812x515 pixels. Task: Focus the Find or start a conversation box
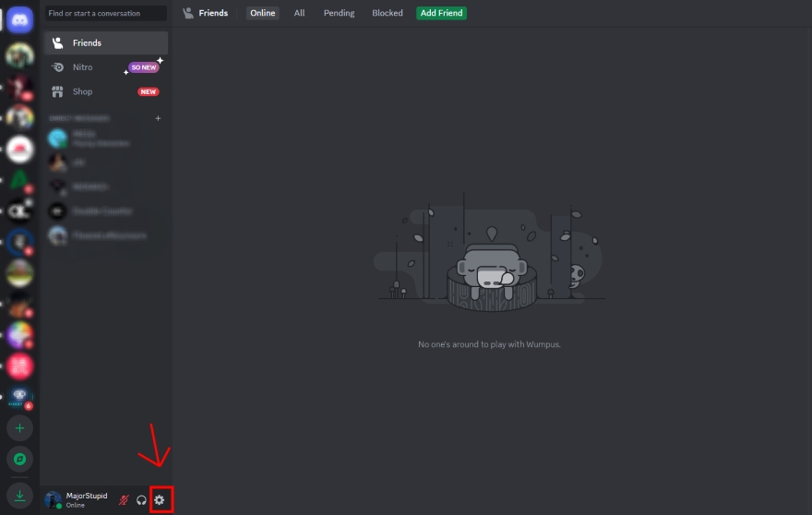[105, 14]
